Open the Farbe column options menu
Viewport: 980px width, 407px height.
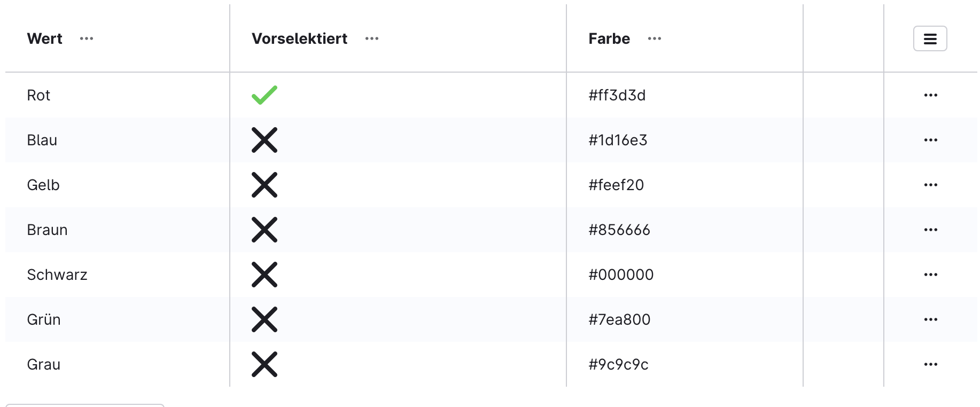(x=655, y=38)
